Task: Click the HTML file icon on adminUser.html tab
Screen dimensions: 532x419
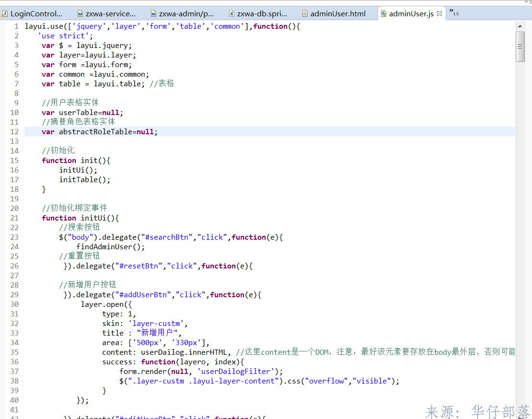Action: [x=305, y=13]
